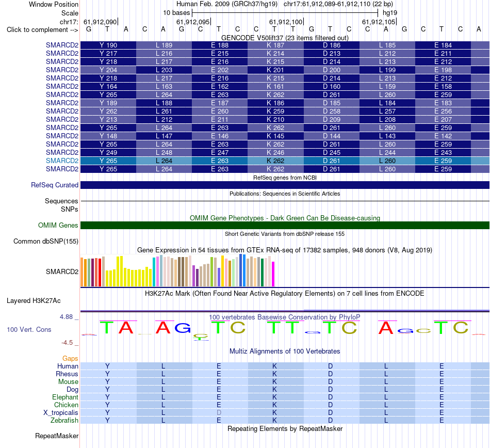Select the Rhesus species label
The image size is (490, 448).
(67, 374)
